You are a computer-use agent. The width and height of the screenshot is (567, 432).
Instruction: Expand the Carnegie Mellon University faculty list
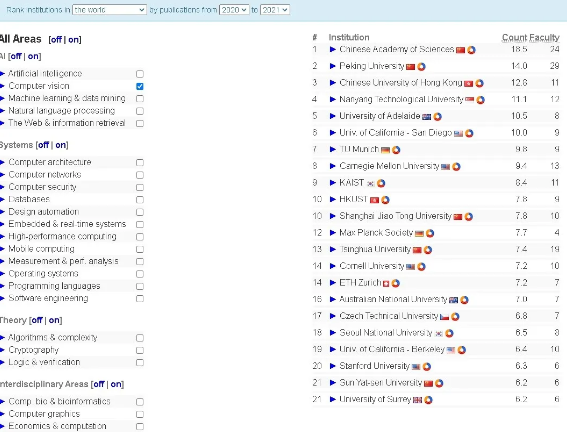333,166
